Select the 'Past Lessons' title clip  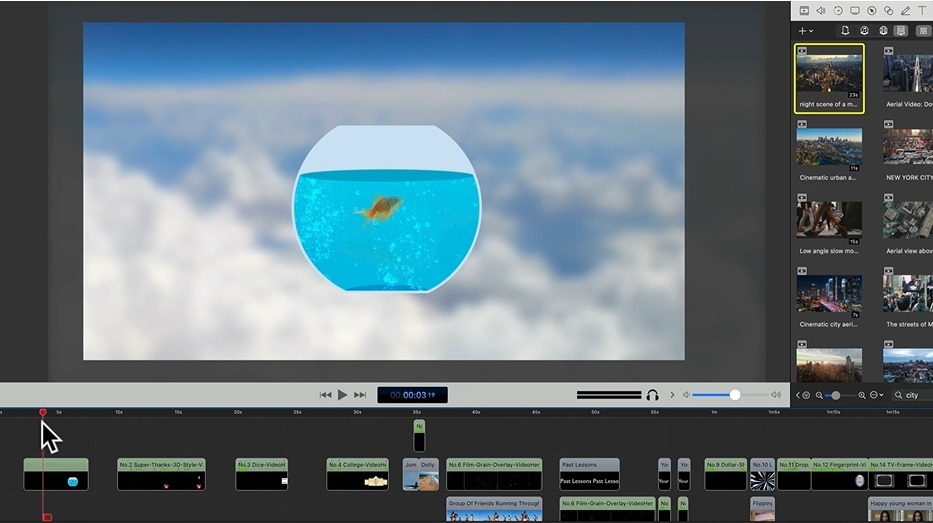coord(589,474)
